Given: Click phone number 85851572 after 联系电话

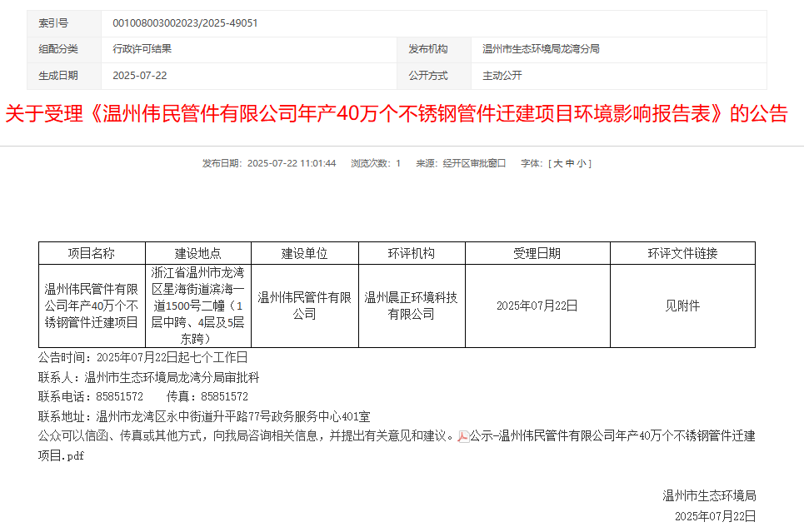Looking at the screenshot, I should click(119, 396).
